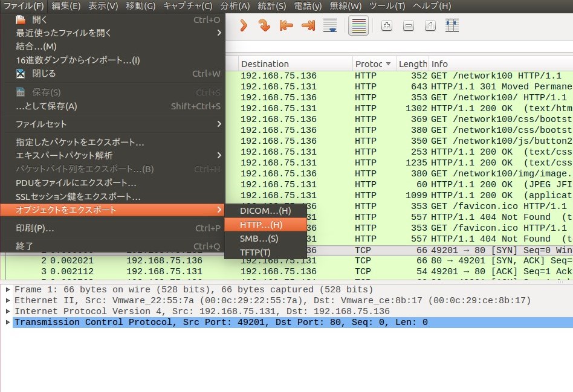573x392 pixels.
Task: Jump to the last packet icon
Action: click(307, 25)
